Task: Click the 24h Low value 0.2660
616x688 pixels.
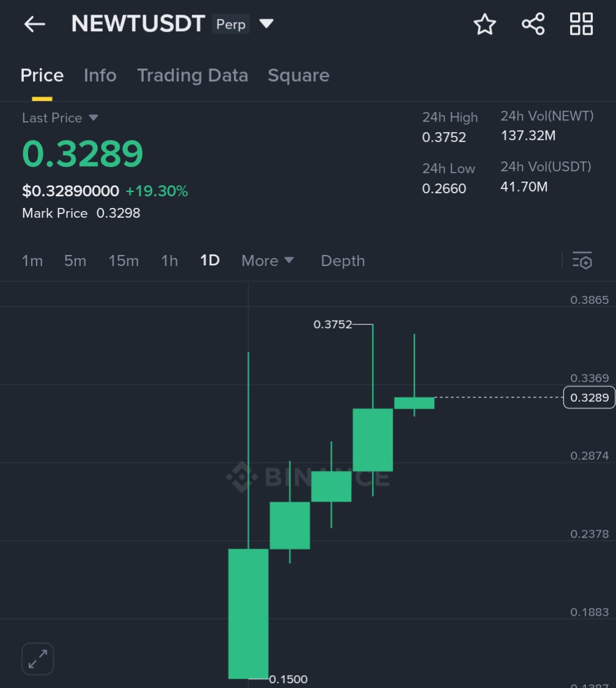Action: 443,188
